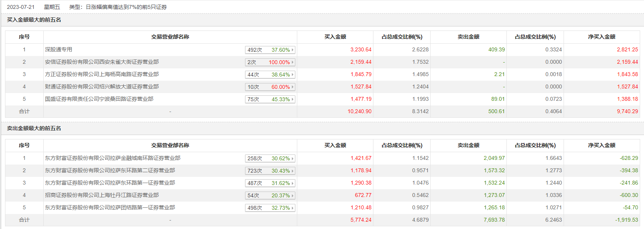Open 安信证券西安朱雀大街证券营业部 link

tap(102, 62)
